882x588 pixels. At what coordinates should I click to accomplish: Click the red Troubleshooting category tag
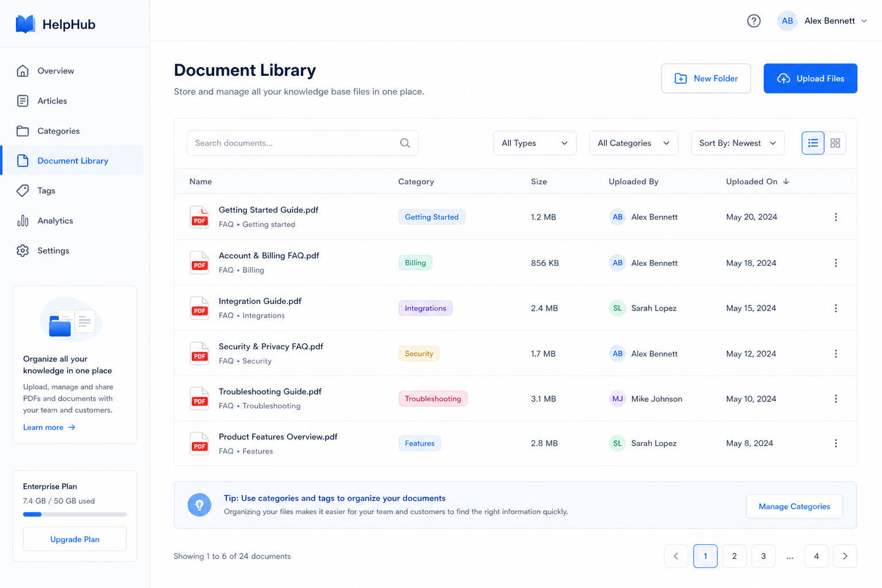(x=433, y=399)
